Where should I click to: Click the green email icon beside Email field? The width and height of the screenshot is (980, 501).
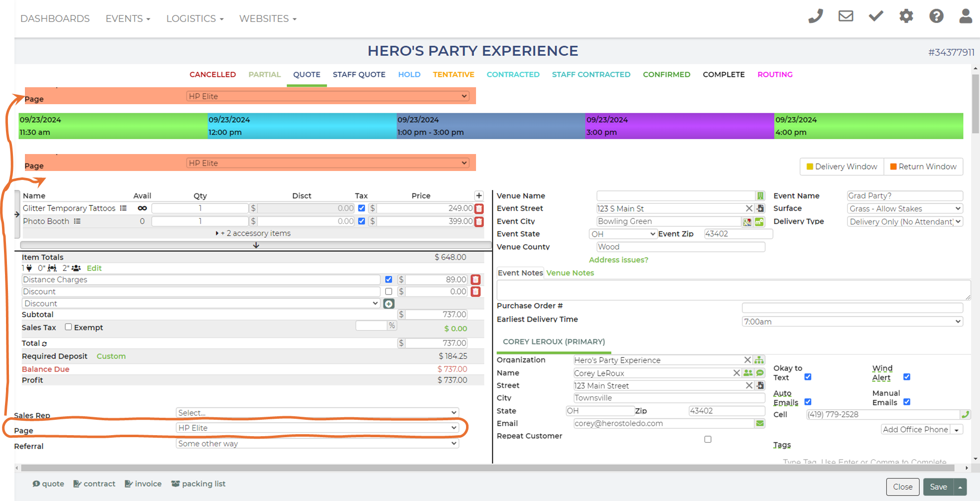click(x=760, y=423)
